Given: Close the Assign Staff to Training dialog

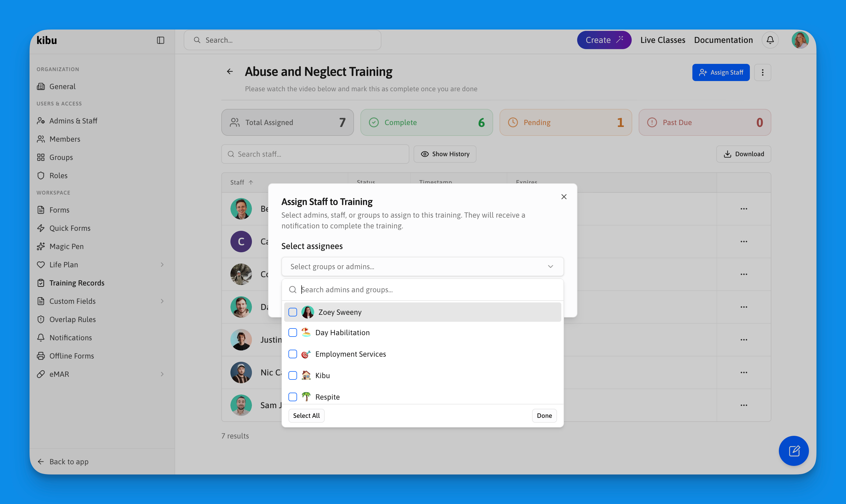Looking at the screenshot, I should click(x=564, y=197).
